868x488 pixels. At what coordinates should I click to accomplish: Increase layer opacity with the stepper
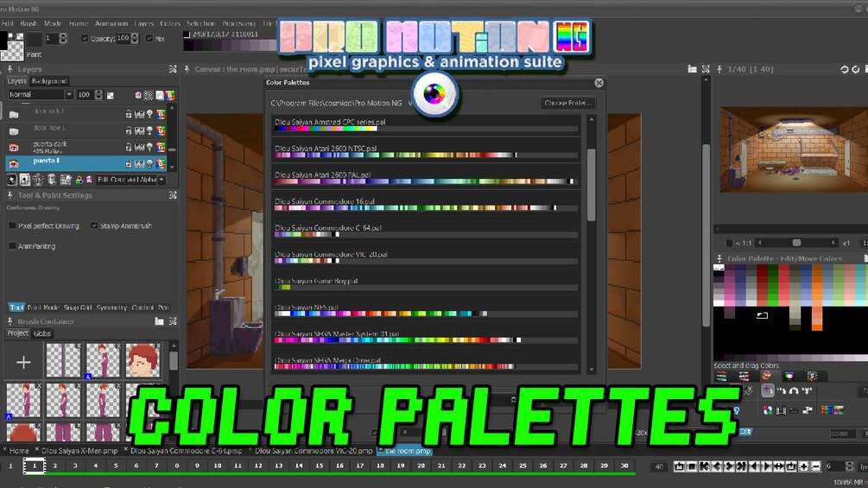[x=98, y=92]
